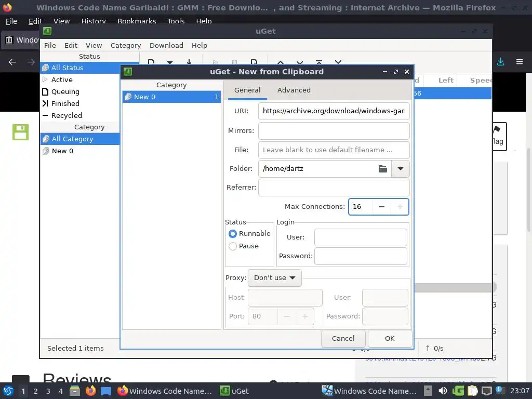The image size is (532, 399).
Task: Click the URI input field
Action: 334,111
